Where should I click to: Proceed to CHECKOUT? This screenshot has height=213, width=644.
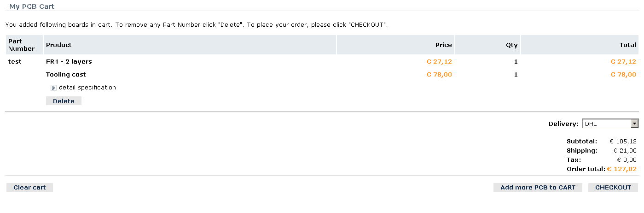pos(613,188)
